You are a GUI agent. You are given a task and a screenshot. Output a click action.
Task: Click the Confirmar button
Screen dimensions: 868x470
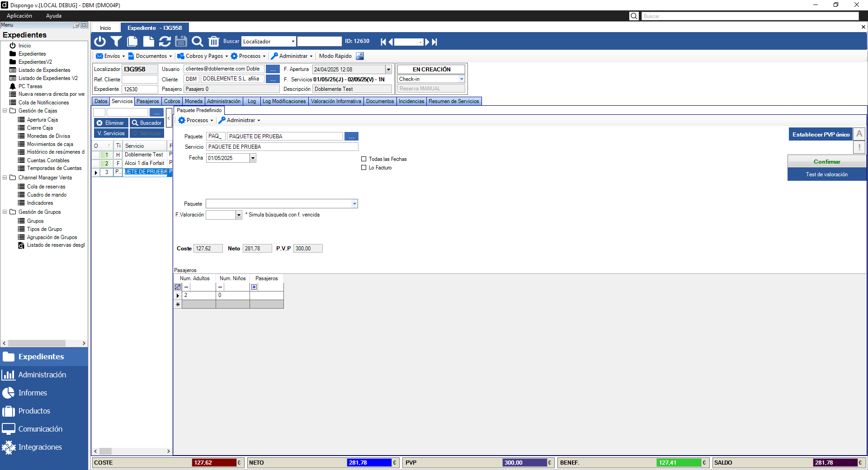tap(827, 162)
